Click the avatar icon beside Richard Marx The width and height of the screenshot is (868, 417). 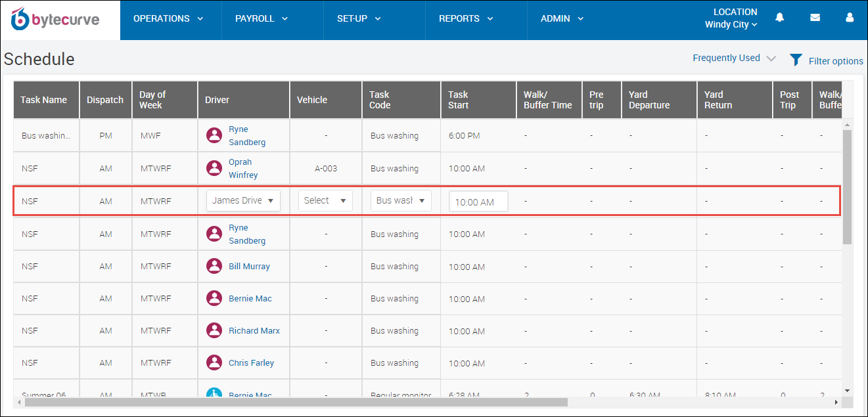click(214, 330)
